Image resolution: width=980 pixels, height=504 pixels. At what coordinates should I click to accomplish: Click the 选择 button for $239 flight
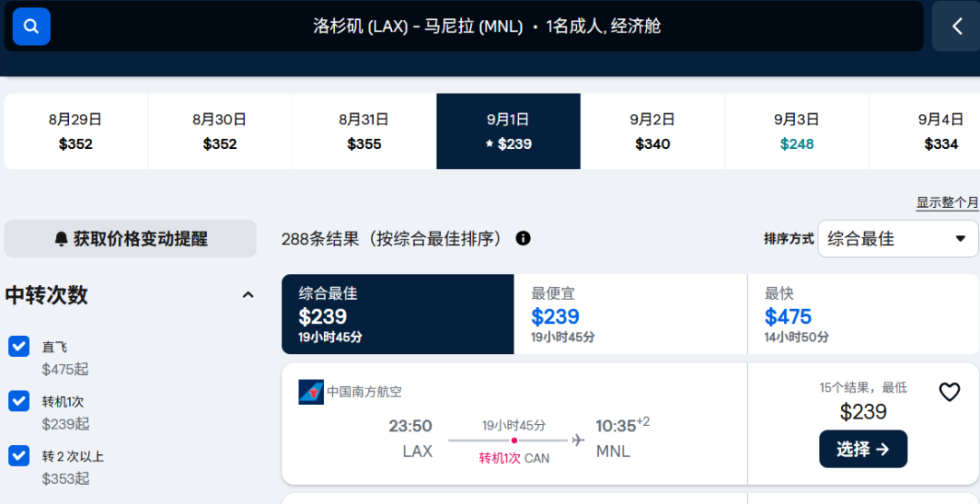tap(863, 449)
